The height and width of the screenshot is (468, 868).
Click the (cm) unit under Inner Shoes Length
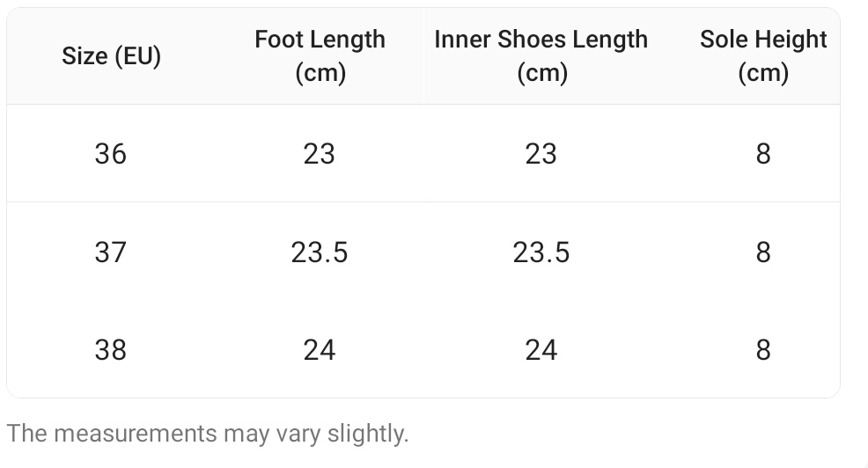point(541,73)
